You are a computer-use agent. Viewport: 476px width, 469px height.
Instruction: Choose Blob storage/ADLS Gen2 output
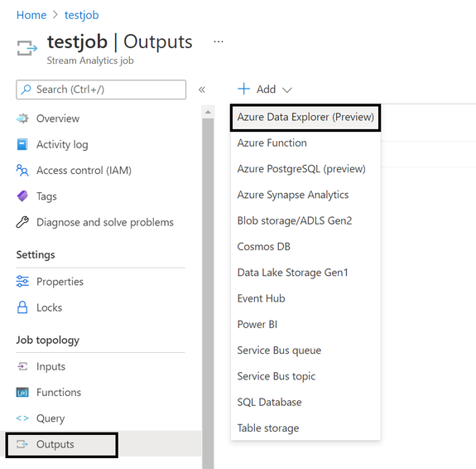(305, 220)
